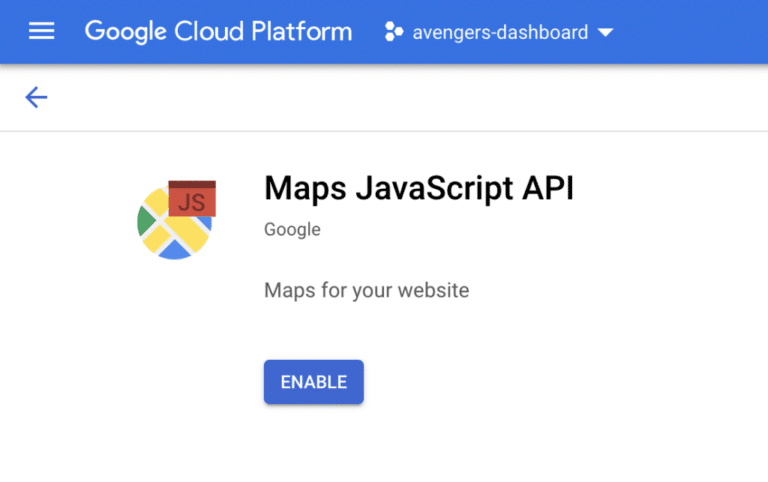The image size is (768, 482).
Task: Click the Google Cloud Platform logo
Action: pos(218,32)
